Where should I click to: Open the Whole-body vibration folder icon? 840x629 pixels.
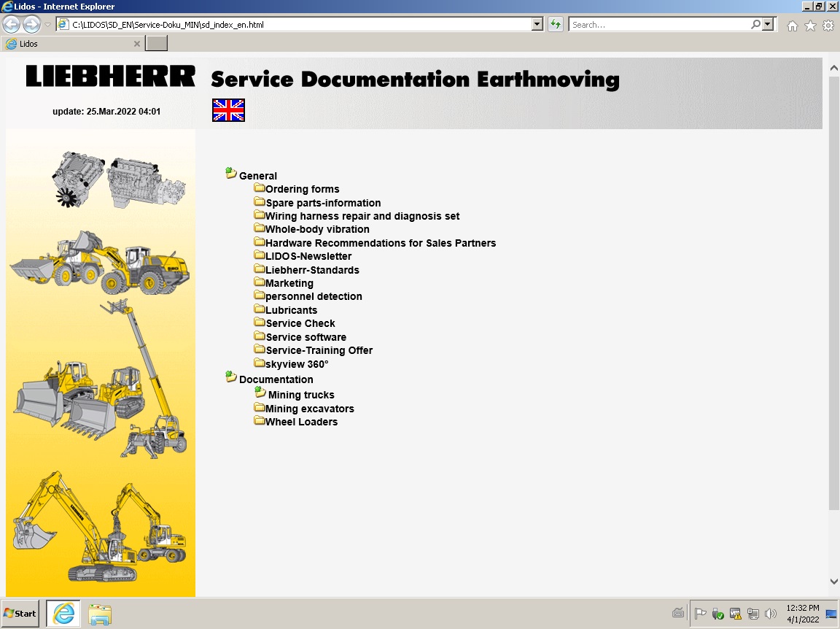pos(260,228)
